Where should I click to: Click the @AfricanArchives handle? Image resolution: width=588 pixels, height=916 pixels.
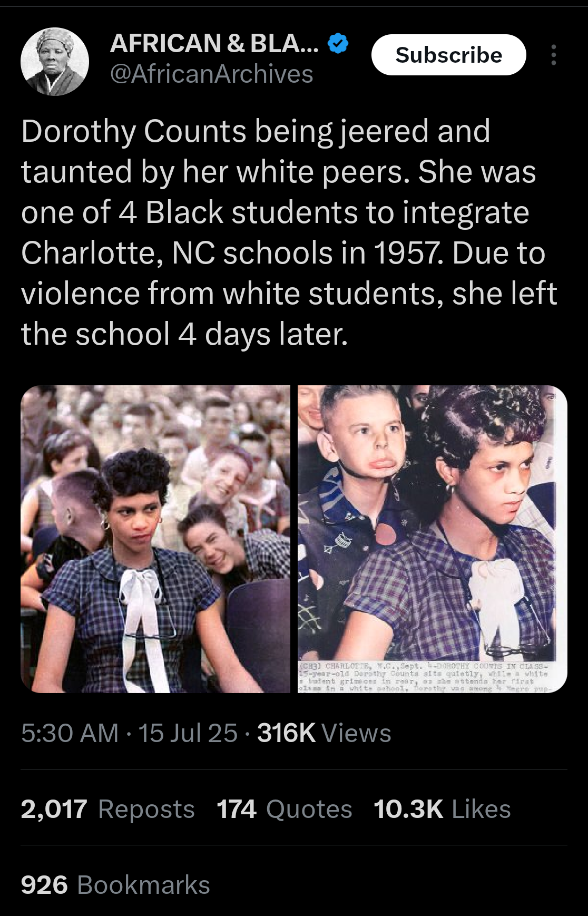(211, 74)
